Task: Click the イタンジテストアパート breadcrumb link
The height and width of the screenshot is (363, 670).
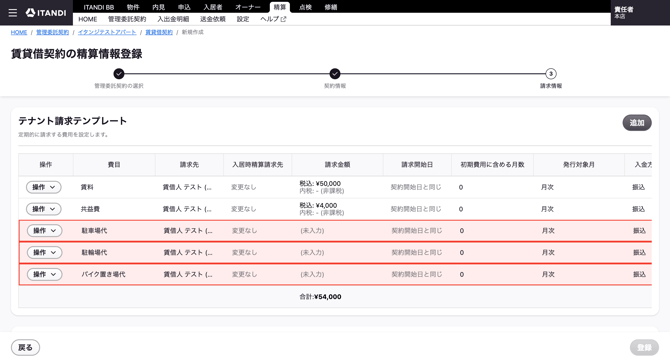Action: click(107, 32)
